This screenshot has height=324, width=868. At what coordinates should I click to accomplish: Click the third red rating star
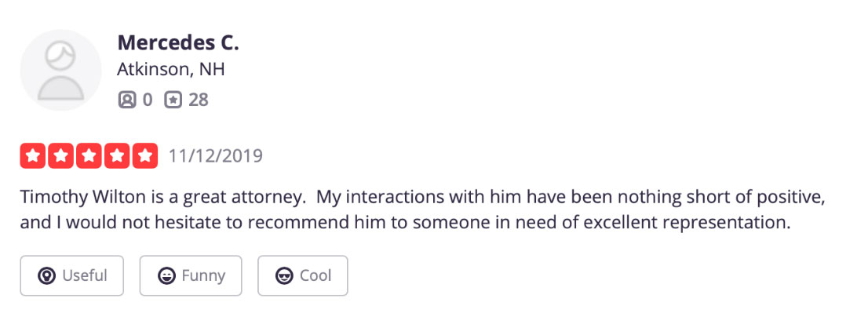coord(89,156)
